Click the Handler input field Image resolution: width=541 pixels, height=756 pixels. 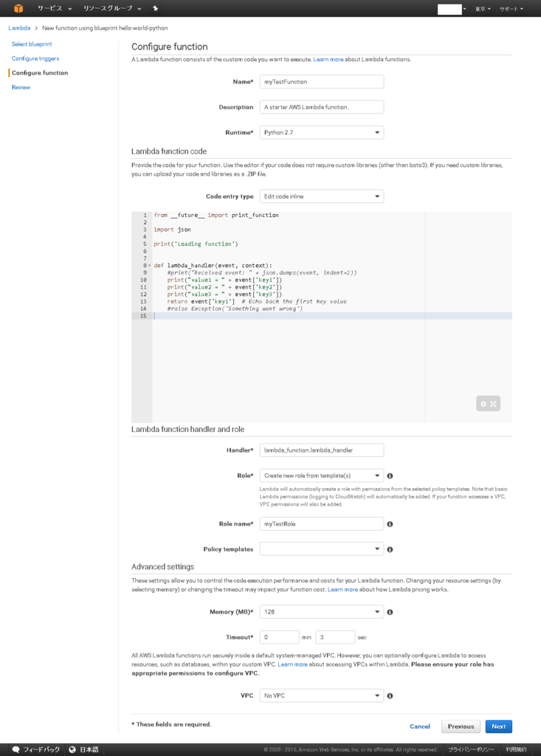point(322,450)
